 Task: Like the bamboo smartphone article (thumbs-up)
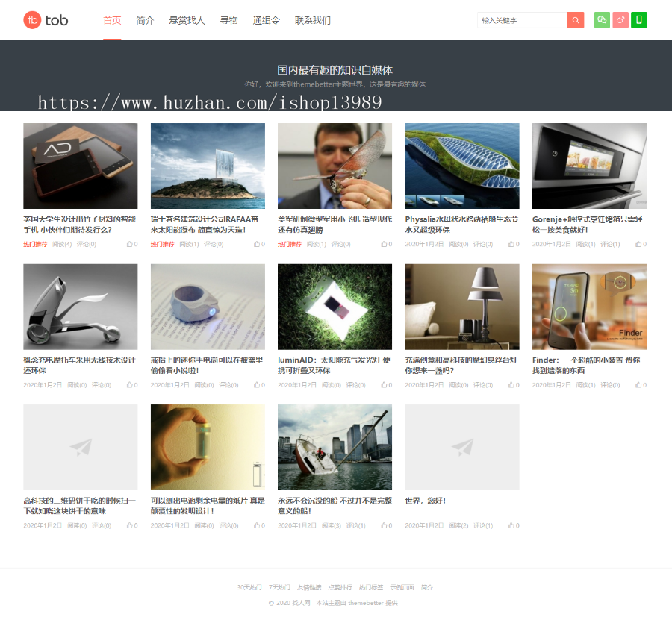[132, 244]
